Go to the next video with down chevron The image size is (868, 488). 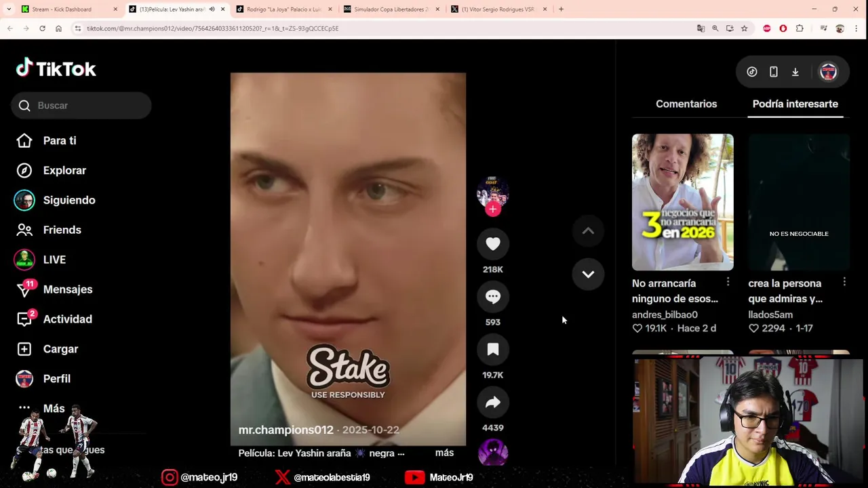pos(588,274)
